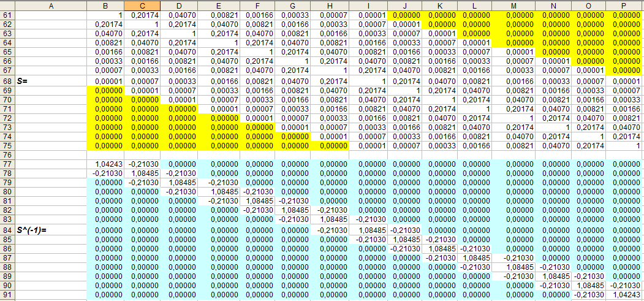Click the 'S=' label cell

tap(51, 80)
